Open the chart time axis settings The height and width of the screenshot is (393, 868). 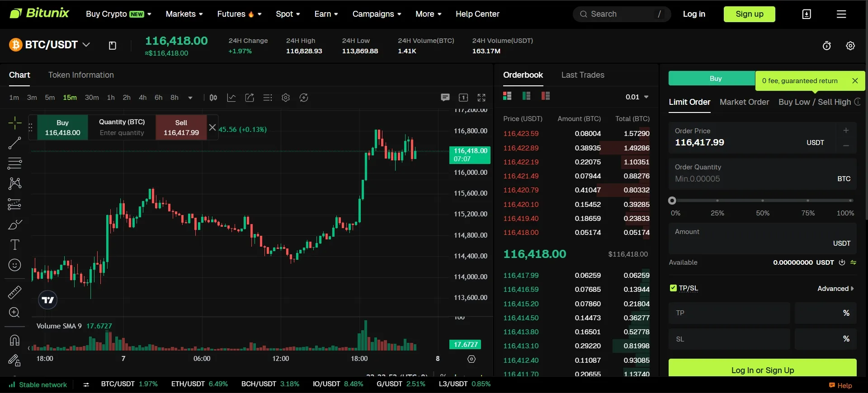point(472,359)
